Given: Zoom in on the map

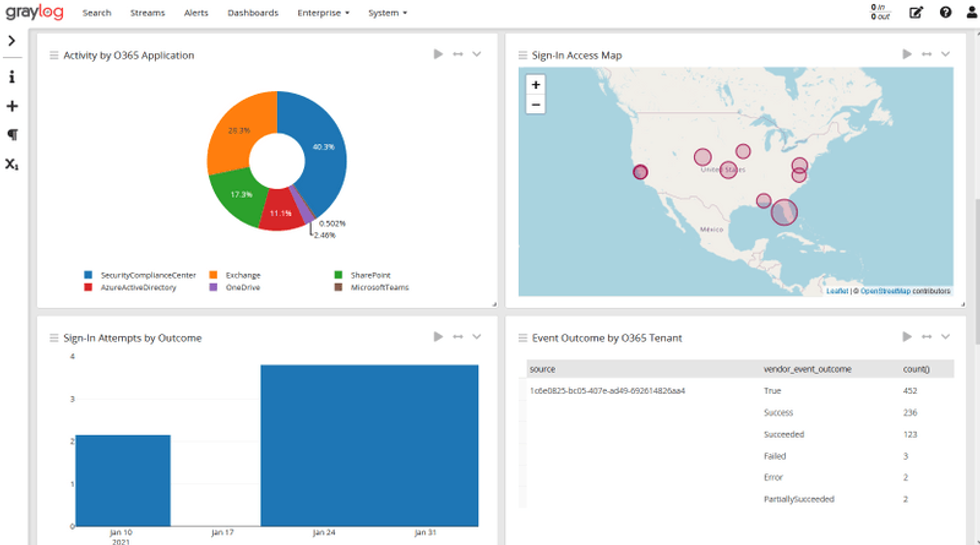Looking at the screenshot, I should click(x=536, y=86).
